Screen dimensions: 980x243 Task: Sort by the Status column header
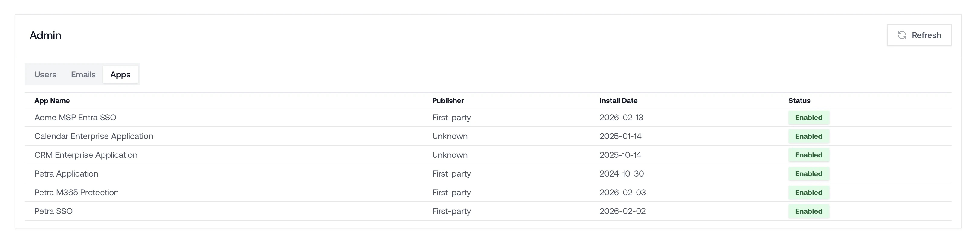[x=799, y=101]
